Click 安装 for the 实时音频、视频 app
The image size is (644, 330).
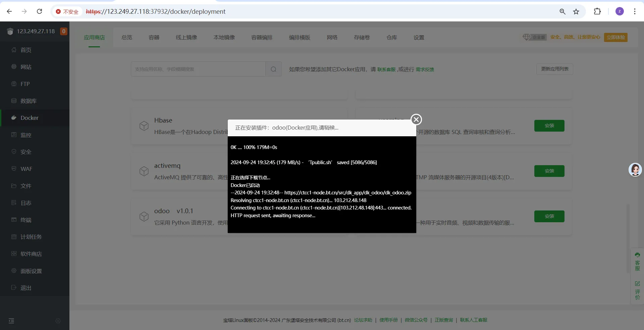coord(549,216)
